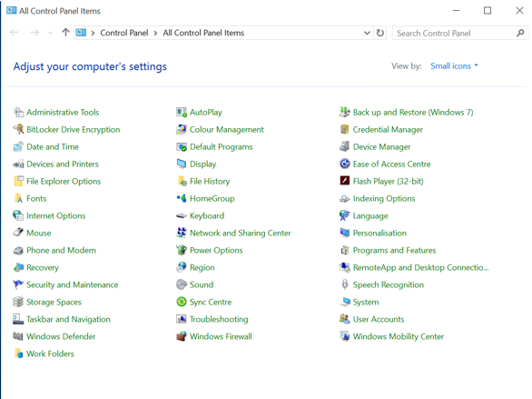Image resolution: width=532 pixels, height=399 pixels.
Task: Click the Devices and Printers icon
Action: [x=18, y=164]
